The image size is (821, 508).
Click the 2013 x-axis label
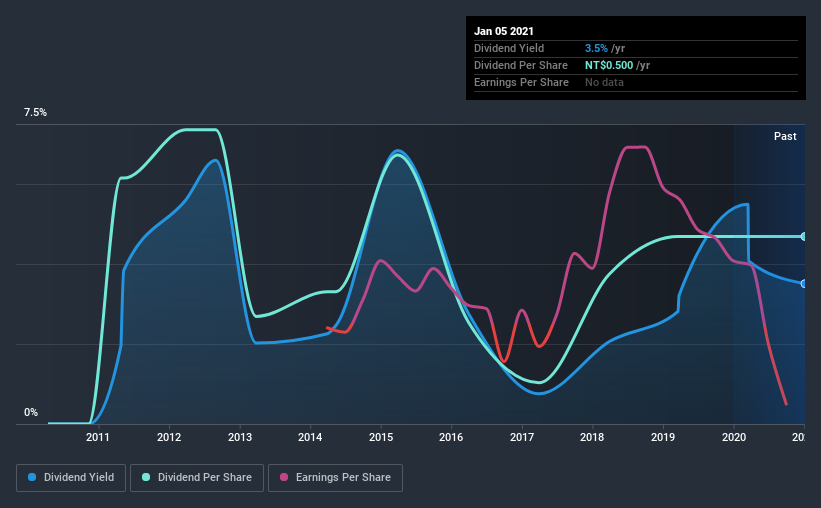coord(240,437)
